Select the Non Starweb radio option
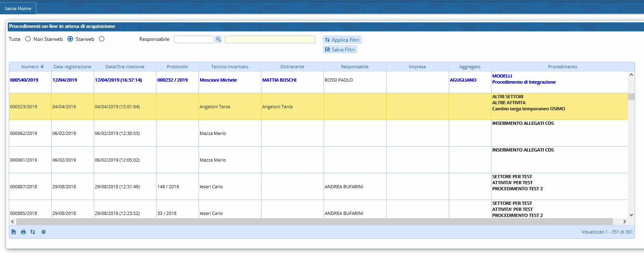644x263 pixels. 70,39
